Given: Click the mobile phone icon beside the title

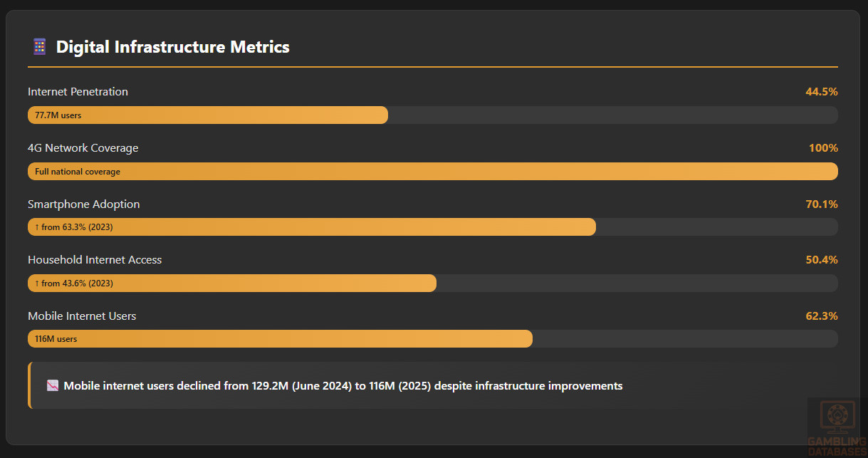Looking at the screenshot, I should pos(39,47).
